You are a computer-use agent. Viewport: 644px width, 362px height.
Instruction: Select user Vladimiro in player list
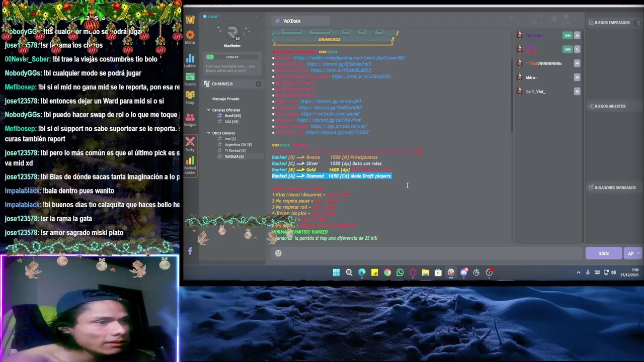[534, 36]
